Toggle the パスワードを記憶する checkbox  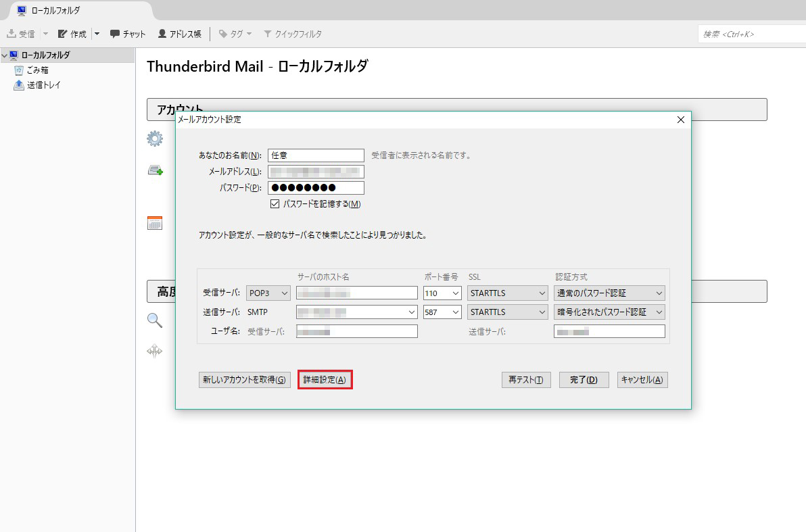[x=275, y=204]
